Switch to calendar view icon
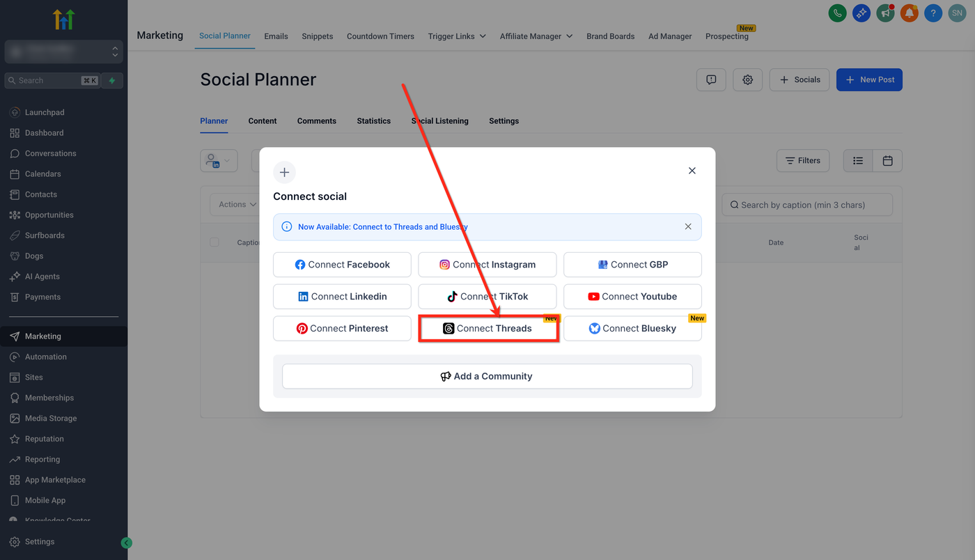This screenshot has width=975, height=560. tap(887, 161)
